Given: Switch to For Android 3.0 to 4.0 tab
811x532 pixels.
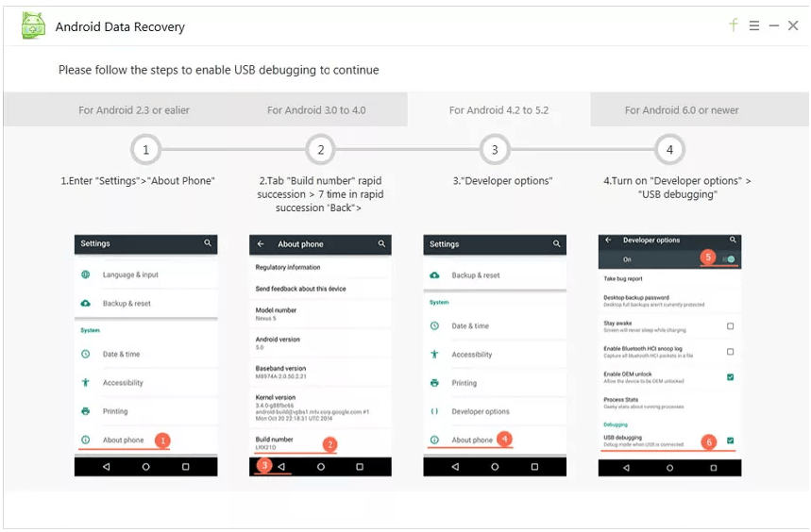Looking at the screenshot, I should [x=316, y=109].
